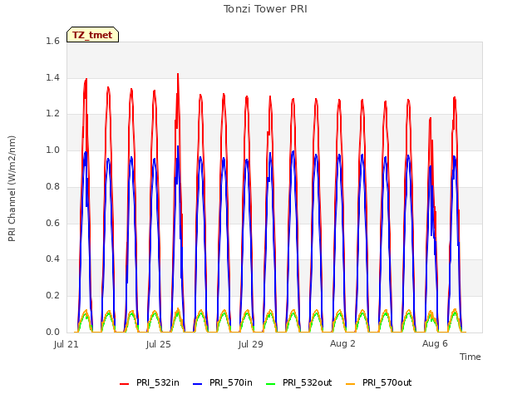Click the chart title Tonzi Tower PRI
This screenshot has height=399, width=532.
tap(265, 9)
